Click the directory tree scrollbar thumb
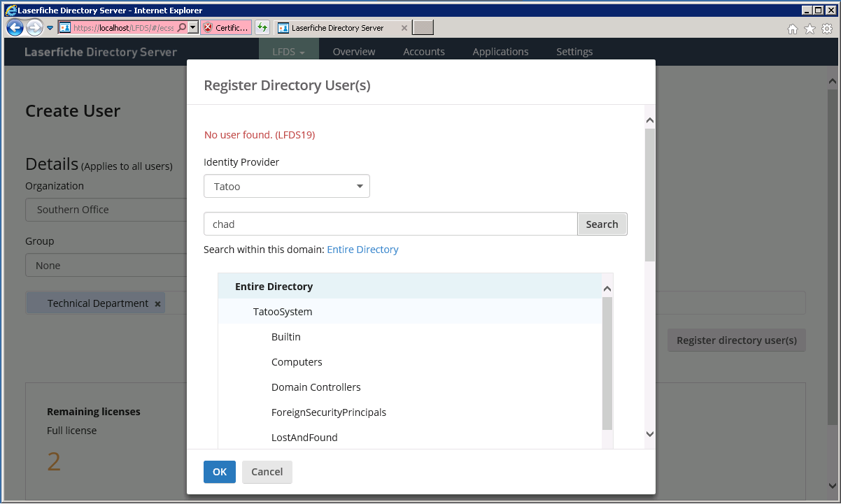This screenshot has height=504, width=841. (607, 363)
